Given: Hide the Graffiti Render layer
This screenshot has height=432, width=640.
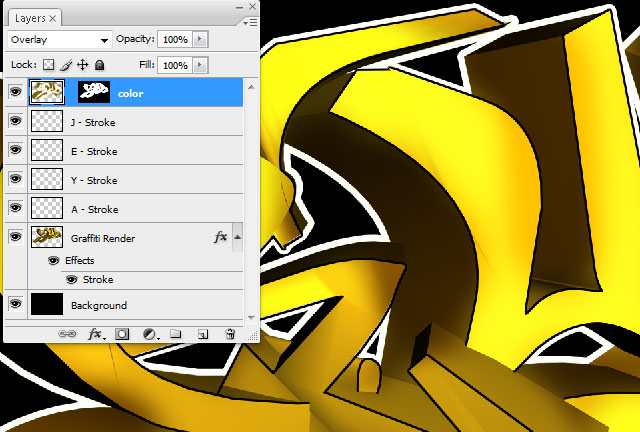Looking at the screenshot, I should (16, 236).
